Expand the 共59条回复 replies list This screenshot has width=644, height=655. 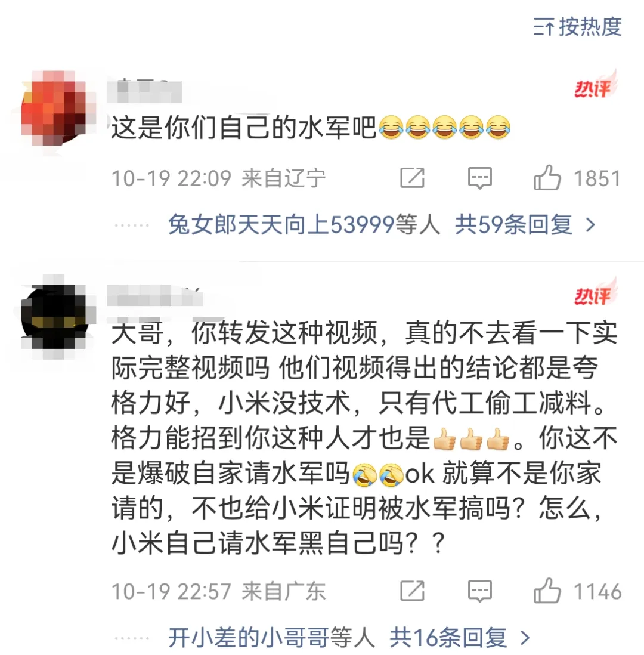pos(525,225)
